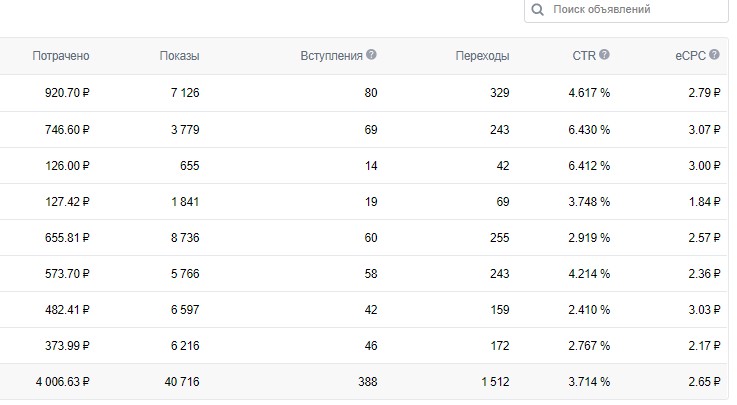Sort by Показы column header
This screenshot has height=405, width=737.
click(x=179, y=56)
